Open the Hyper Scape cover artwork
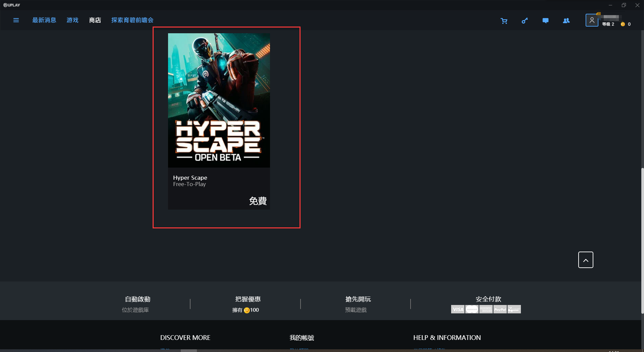 point(219,100)
